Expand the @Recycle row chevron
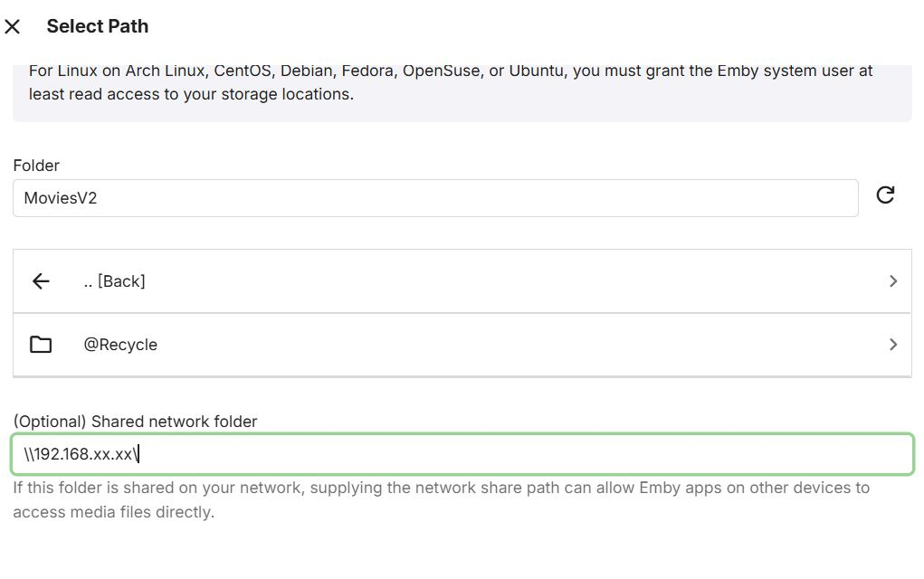The height and width of the screenshot is (579, 924). (893, 345)
